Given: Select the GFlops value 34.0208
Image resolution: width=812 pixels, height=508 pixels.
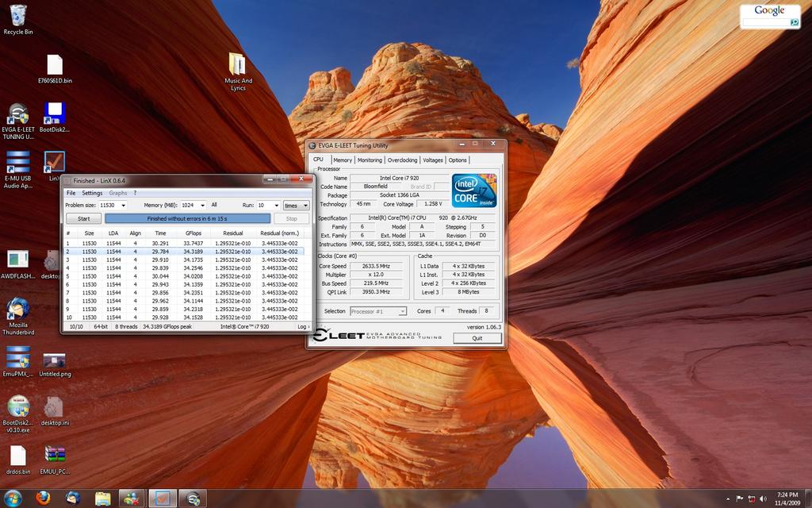Looking at the screenshot, I should tap(193, 276).
